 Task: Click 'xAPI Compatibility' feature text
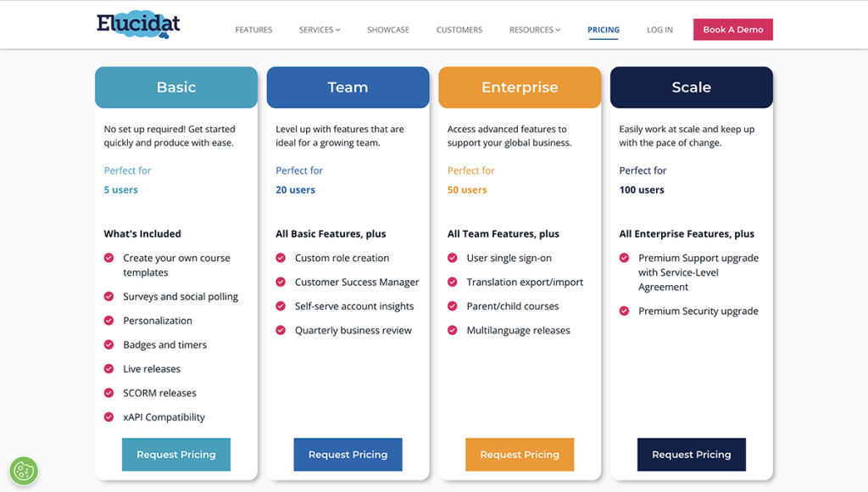tap(164, 417)
